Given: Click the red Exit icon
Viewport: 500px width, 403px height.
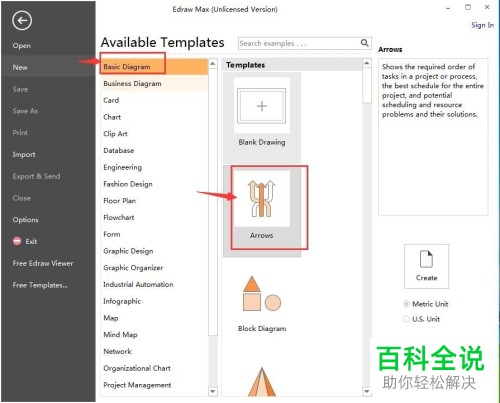Looking at the screenshot, I should pyautogui.click(x=17, y=241).
